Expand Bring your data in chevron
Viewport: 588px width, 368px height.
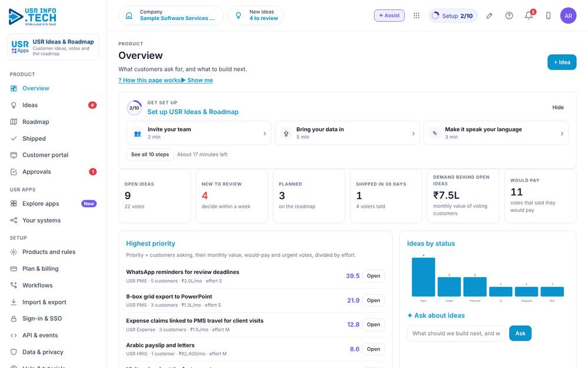pyautogui.click(x=413, y=133)
